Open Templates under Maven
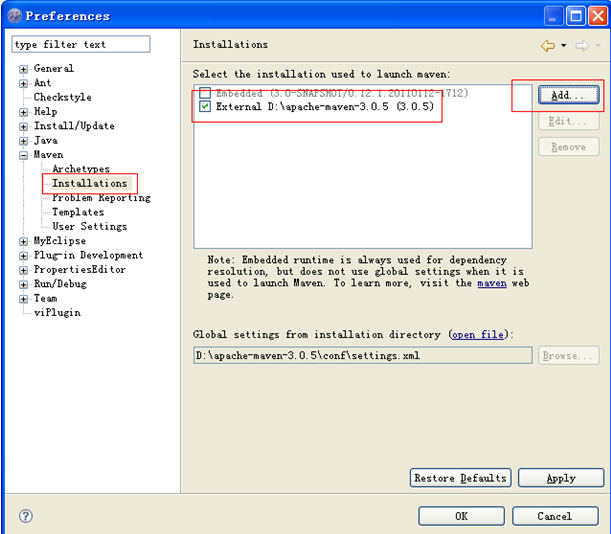Image resolution: width=611 pixels, height=534 pixels. pos(78,212)
